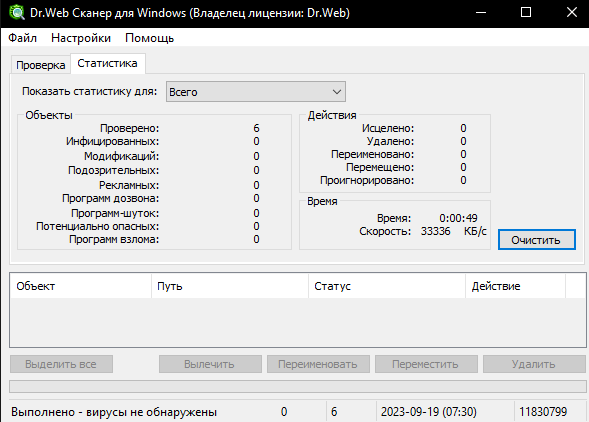Click the scan progress bar
The width and height of the screenshot is (589, 422).
298,386
